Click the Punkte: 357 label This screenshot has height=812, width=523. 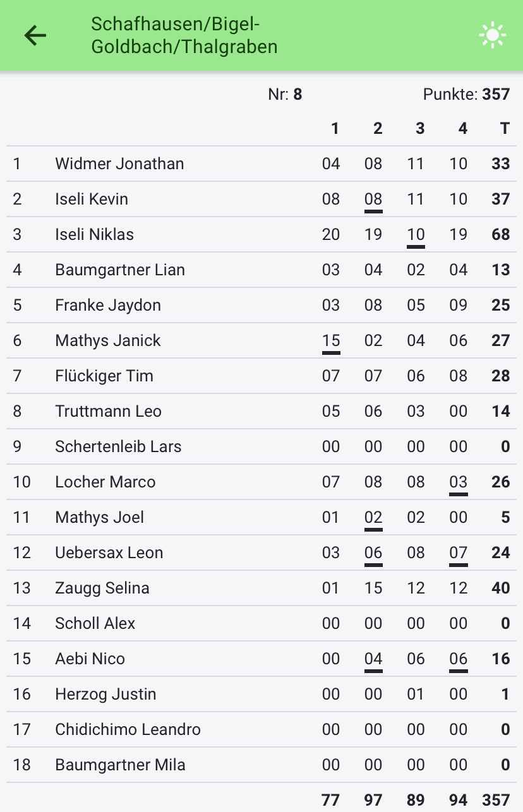coord(466,94)
